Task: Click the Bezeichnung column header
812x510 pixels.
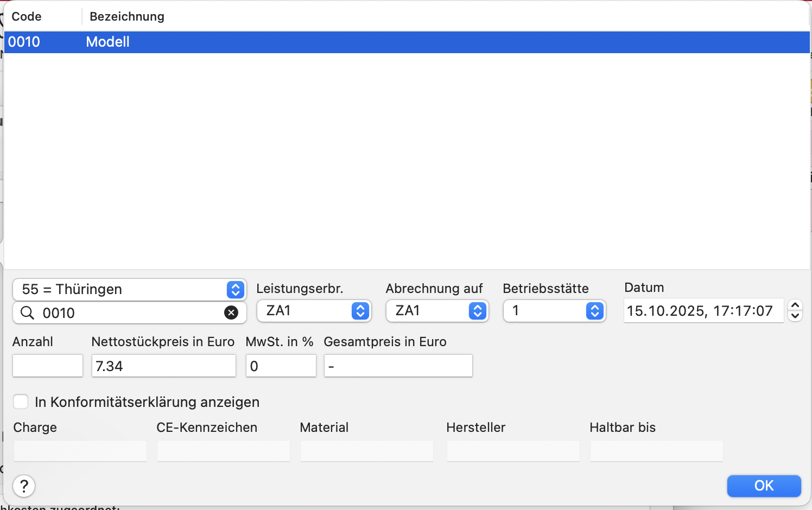Action: [x=127, y=17]
